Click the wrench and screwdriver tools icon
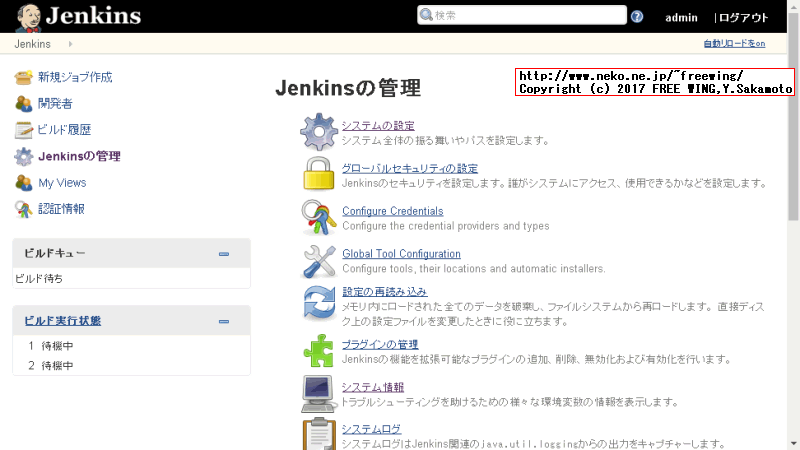Viewport: 800px width, 450px height. click(x=319, y=261)
